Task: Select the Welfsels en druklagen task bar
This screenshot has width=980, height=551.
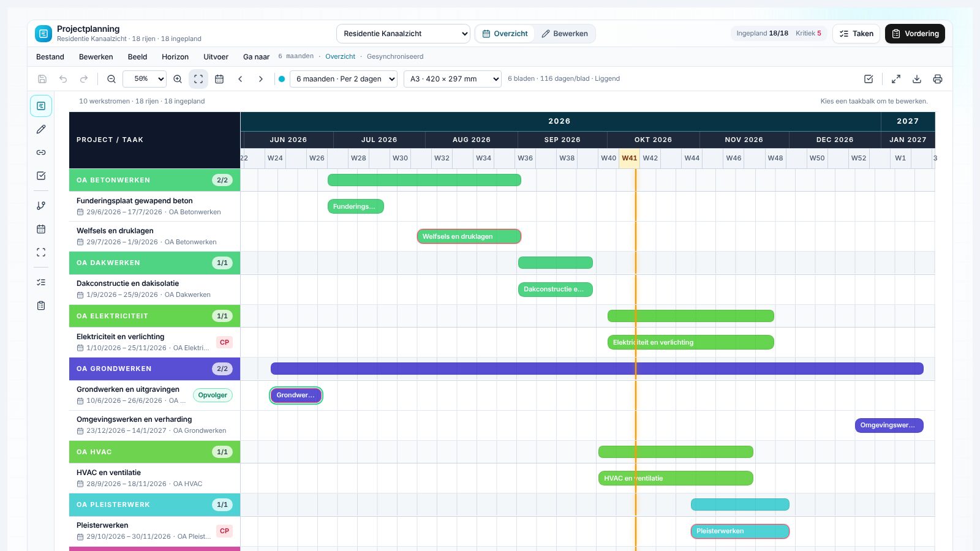Action: pyautogui.click(x=469, y=236)
